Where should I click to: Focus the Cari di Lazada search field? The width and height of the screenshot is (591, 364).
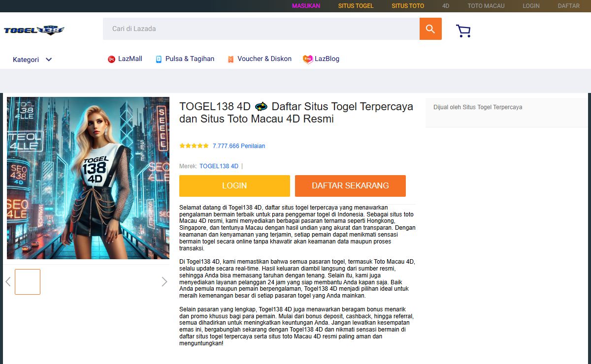(261, 29)
